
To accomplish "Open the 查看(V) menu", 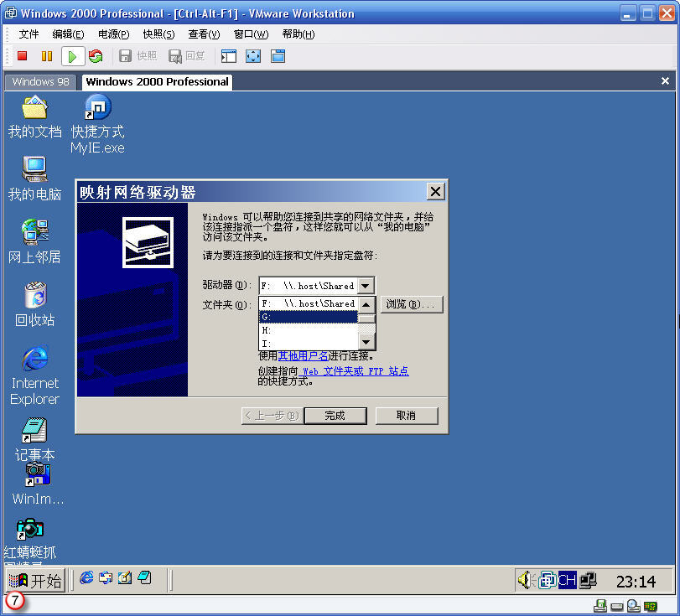I will coord(204,34).
